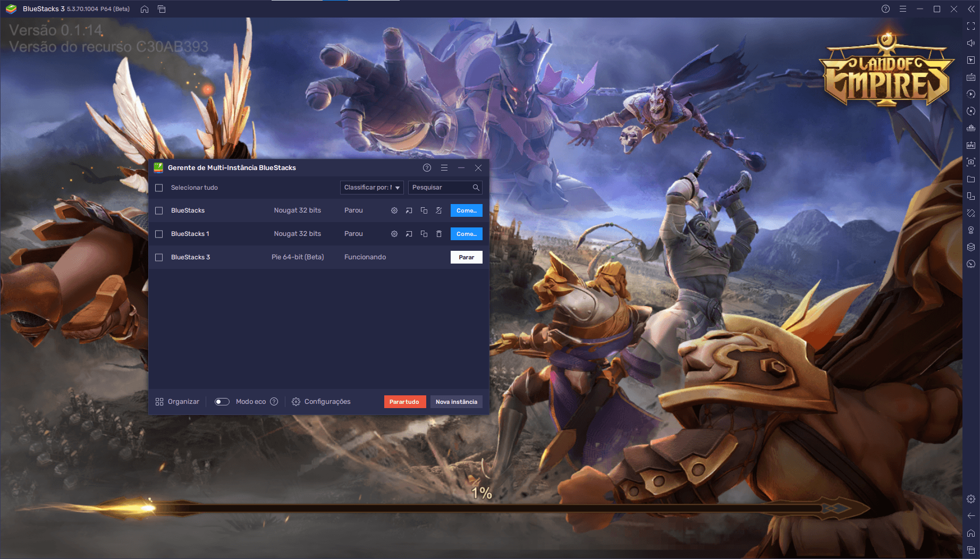Install APK using the side toolbar icon
The height and width of the screenshot is (559, 980).
971,145
